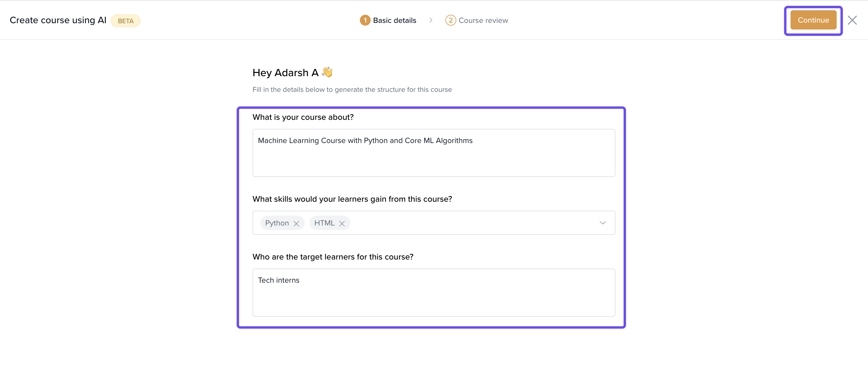Expand the skills dropdown arrow
Screen dimensions: 868x376
point(602,223)
